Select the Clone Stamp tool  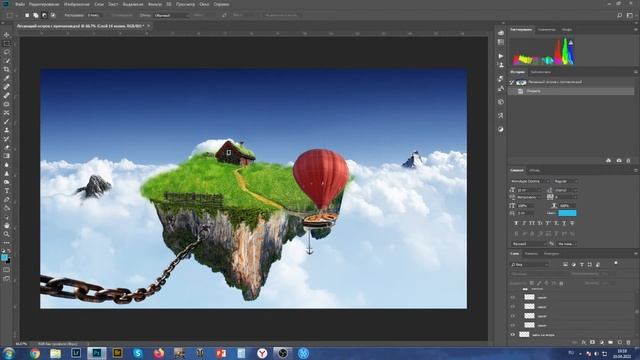pyautogui.click(x=7, y=130)
